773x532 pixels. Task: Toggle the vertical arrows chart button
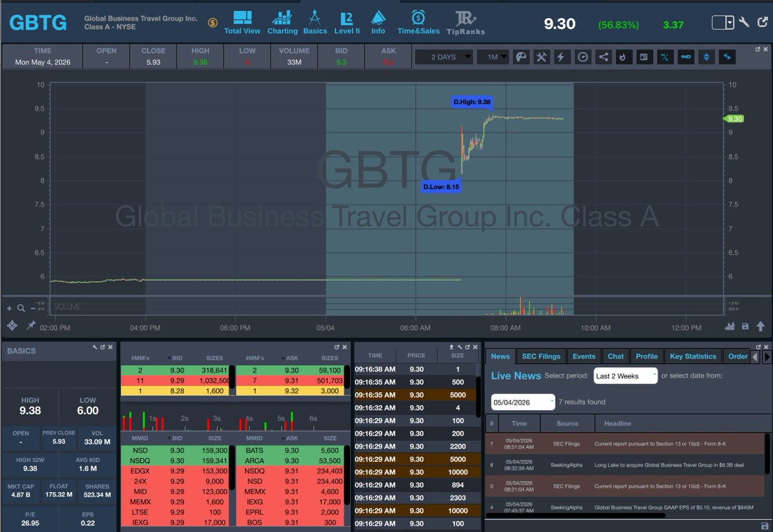(707, 57)
